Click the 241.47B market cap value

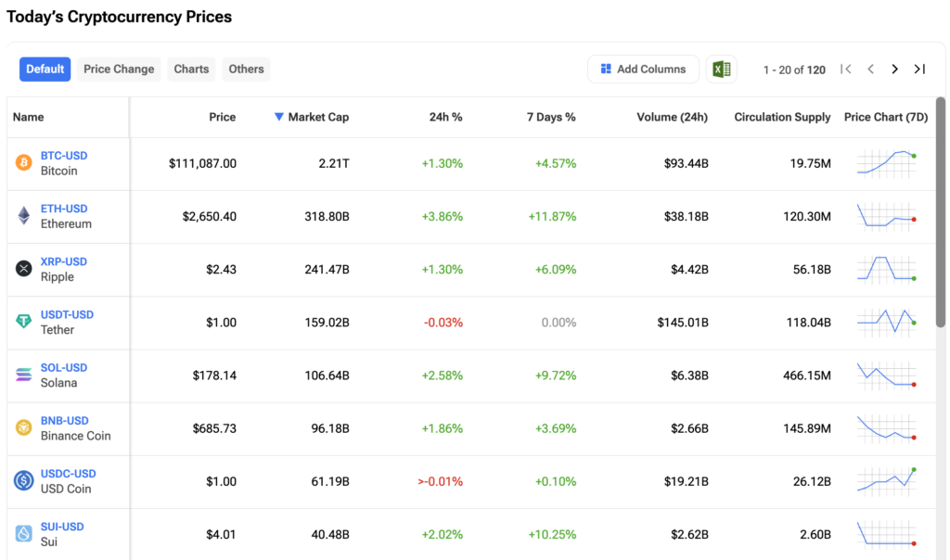tap(327, 270)
